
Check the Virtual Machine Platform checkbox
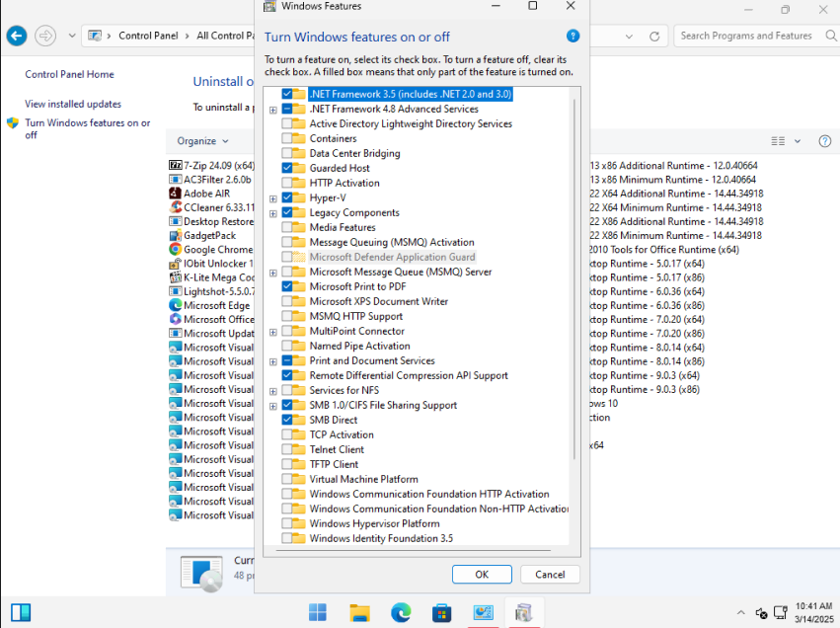click(x=287, y=479)
